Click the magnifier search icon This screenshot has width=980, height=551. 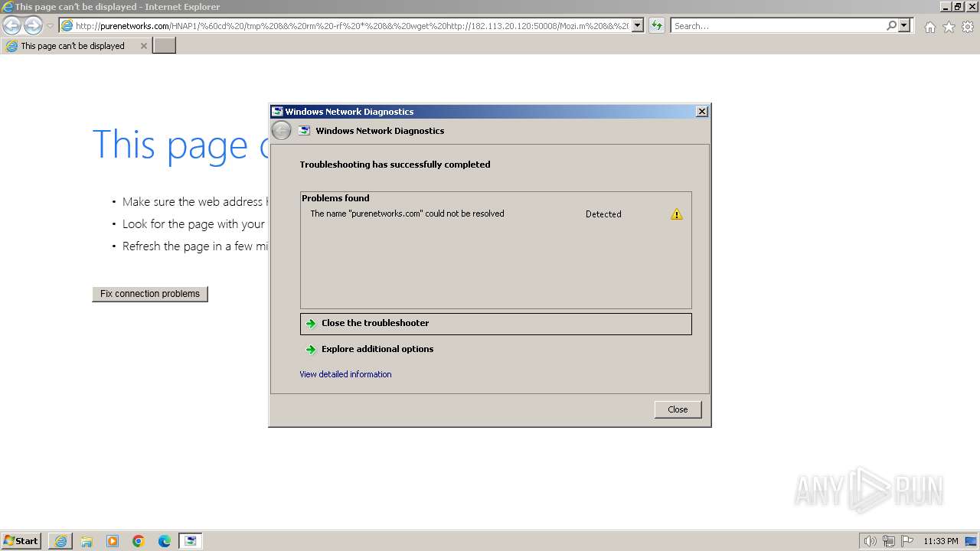[891, 26]
